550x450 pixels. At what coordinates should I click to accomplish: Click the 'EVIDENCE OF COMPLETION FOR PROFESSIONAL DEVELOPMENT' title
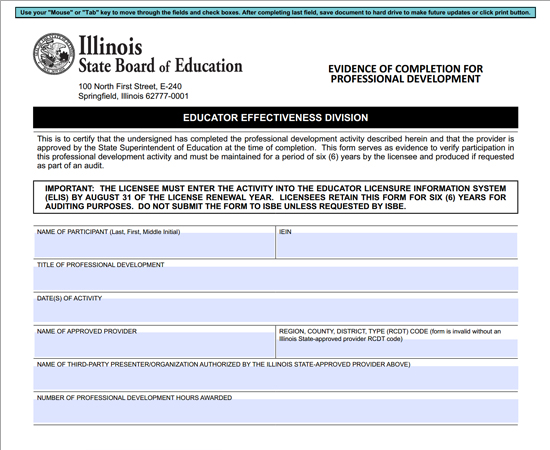(405, 74)
